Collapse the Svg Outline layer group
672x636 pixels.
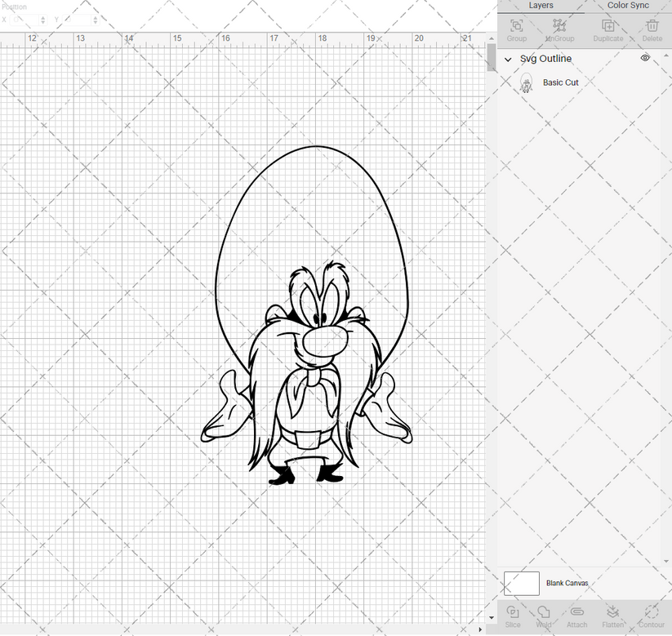click(508, 59)
